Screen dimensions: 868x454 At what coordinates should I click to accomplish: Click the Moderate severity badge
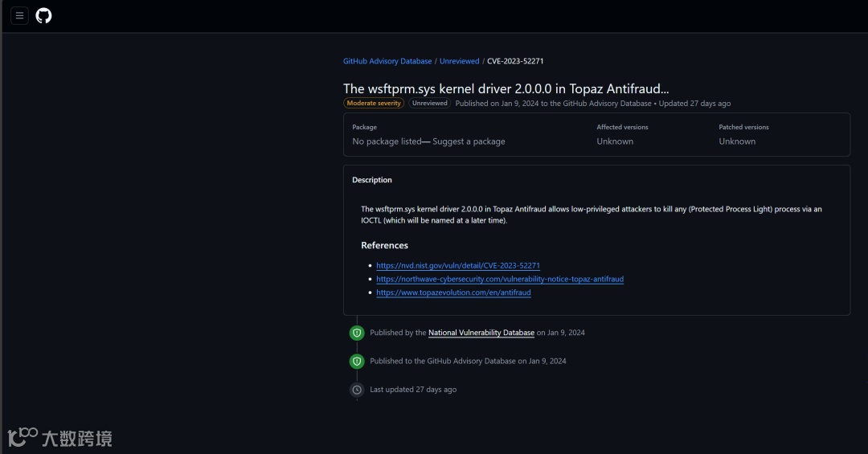pyautogui.click(x=374, y=103)
